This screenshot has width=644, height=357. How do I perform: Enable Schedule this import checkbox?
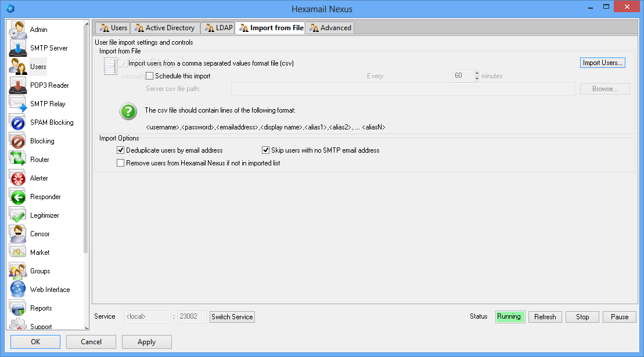click(149, 76)
